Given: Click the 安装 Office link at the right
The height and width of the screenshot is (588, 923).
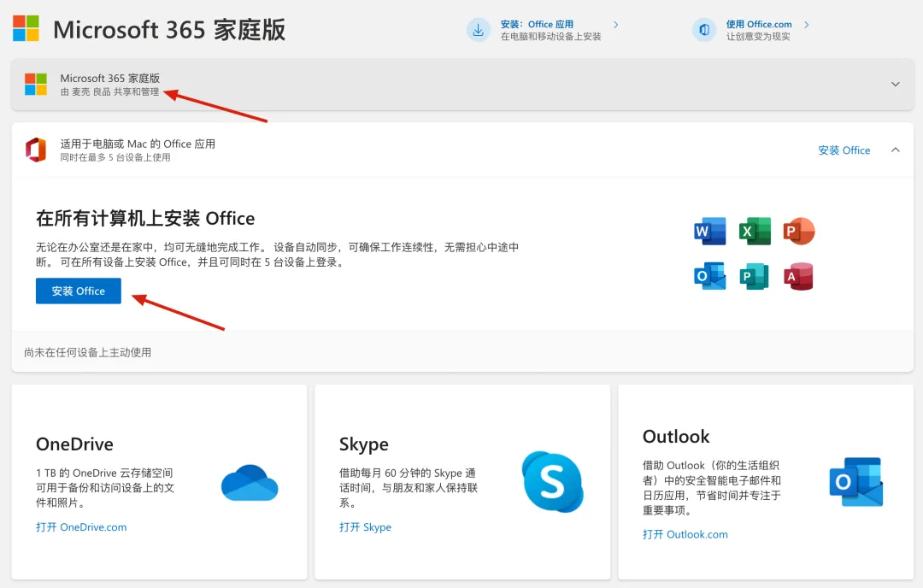Looking at the screenshot, I should click(x=844, y=150).
